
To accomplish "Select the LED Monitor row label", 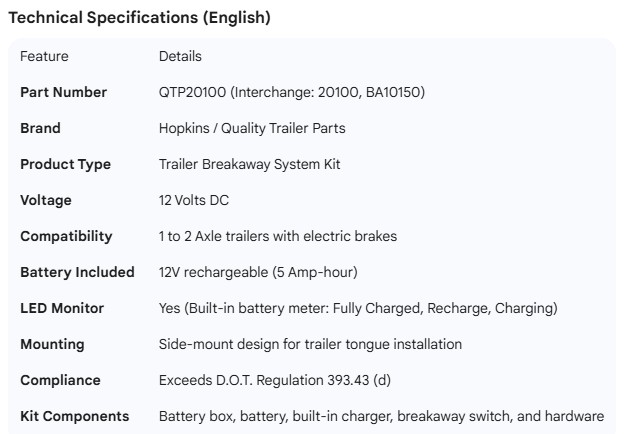I will point(62,308).
